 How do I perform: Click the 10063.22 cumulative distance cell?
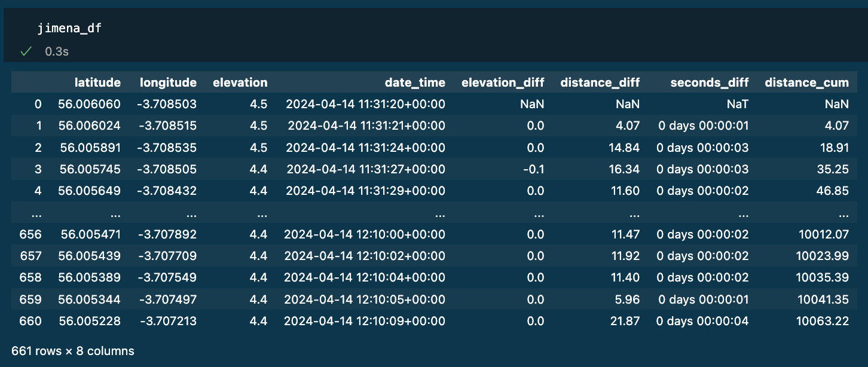[x=822, y=321]
